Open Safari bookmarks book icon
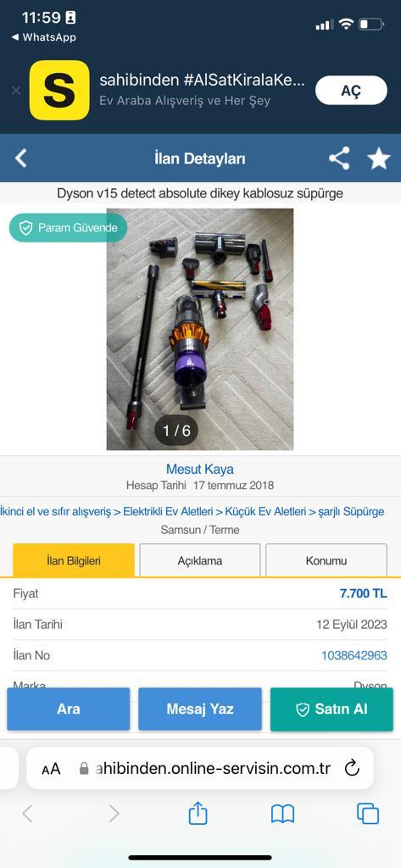401x868 pixels. point(282,814)
